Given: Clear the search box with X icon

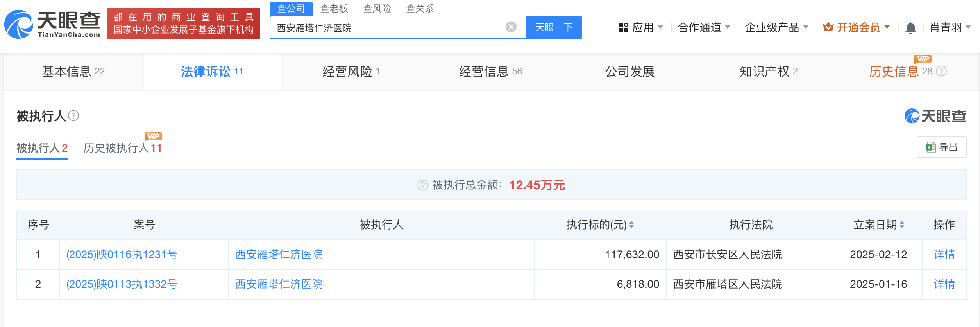Looking at the screenshot, I should [511, 27].
